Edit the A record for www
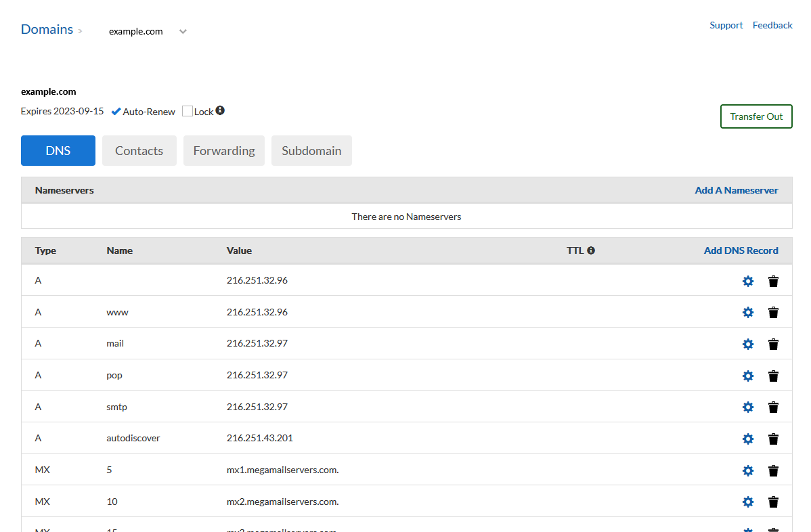 tap(747, 312)
